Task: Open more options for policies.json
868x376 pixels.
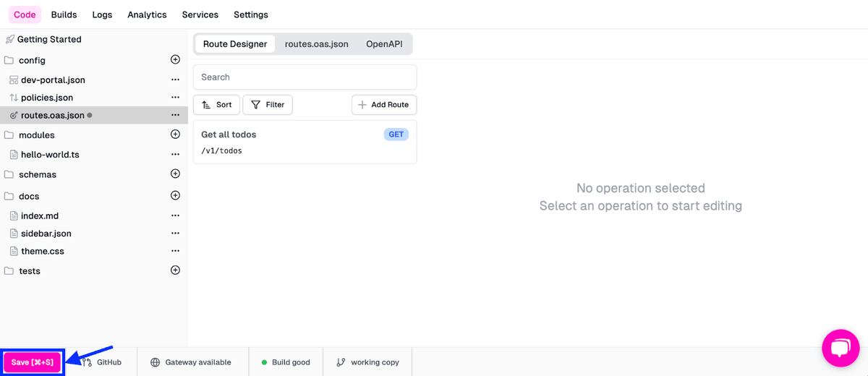Action: (175, 98)
